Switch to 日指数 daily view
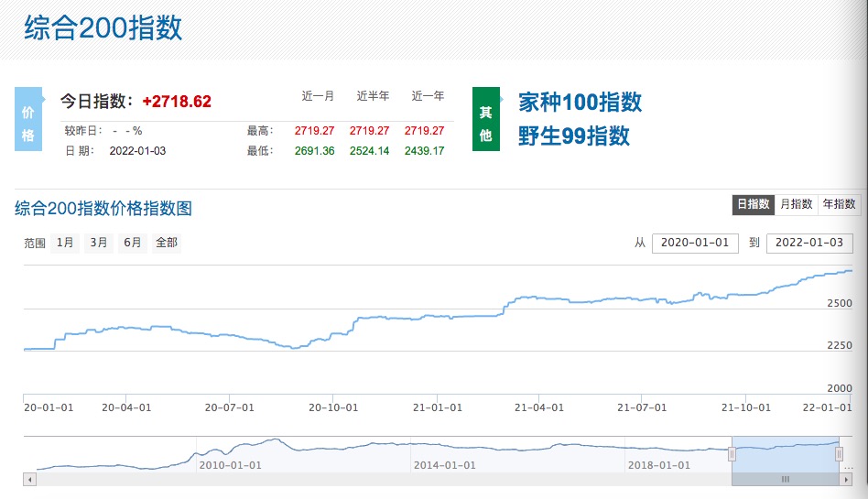Screen dimensions: 868x499 tap(753, 204)
